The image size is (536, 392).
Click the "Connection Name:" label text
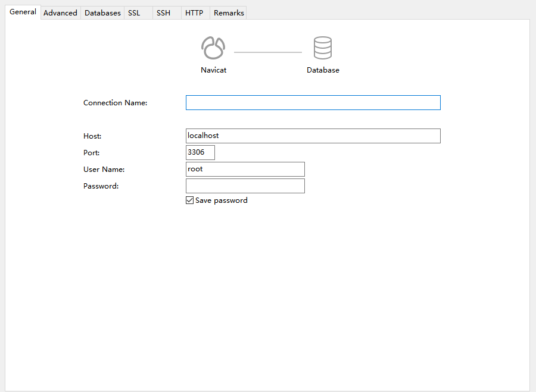coord(115,103)
